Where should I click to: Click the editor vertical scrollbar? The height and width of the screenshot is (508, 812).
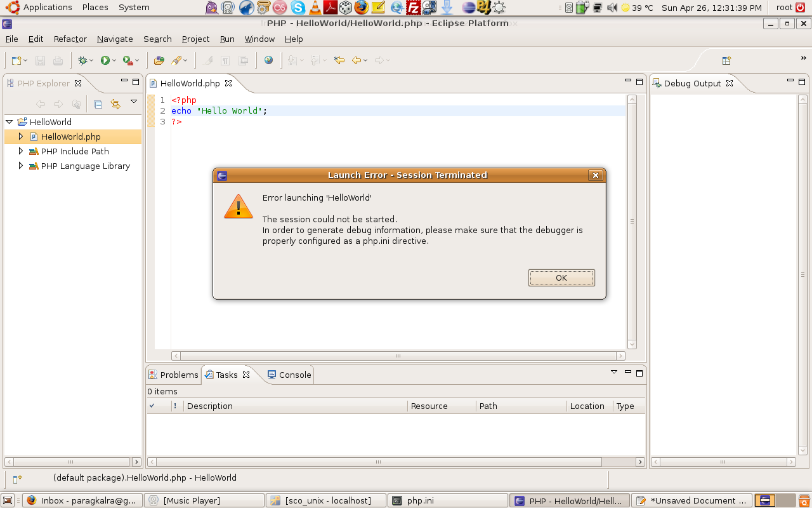click(x=632, y=222)
